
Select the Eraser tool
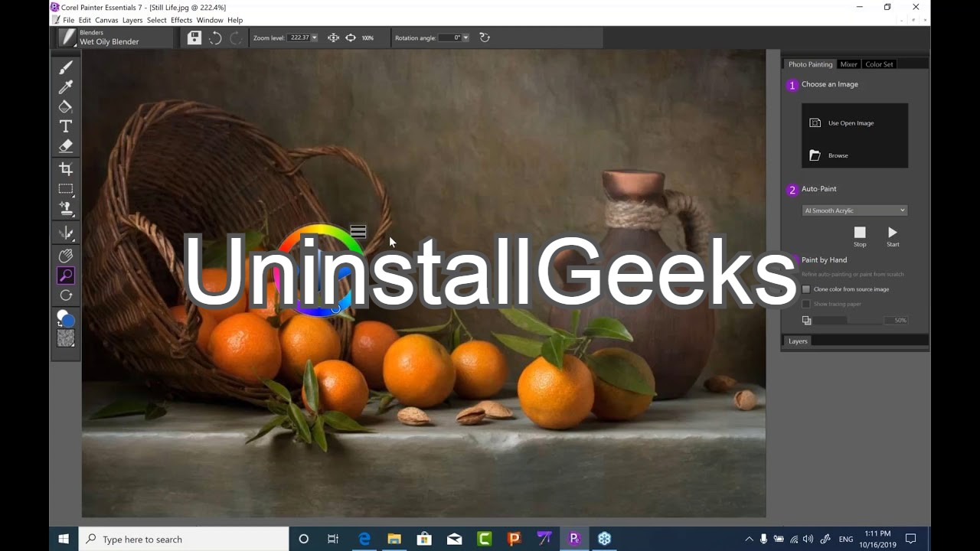tap(66, 145)
